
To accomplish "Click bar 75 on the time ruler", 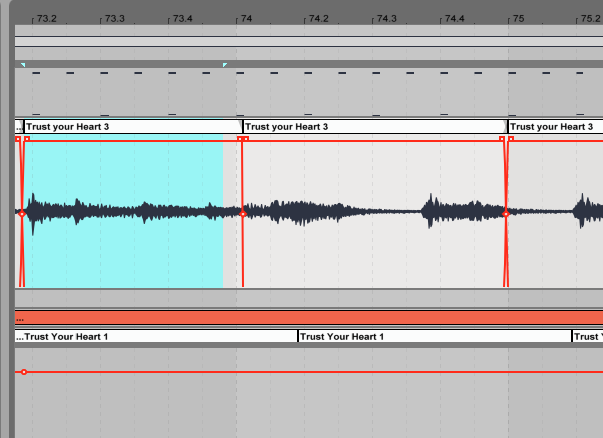I will click(518, 19).
